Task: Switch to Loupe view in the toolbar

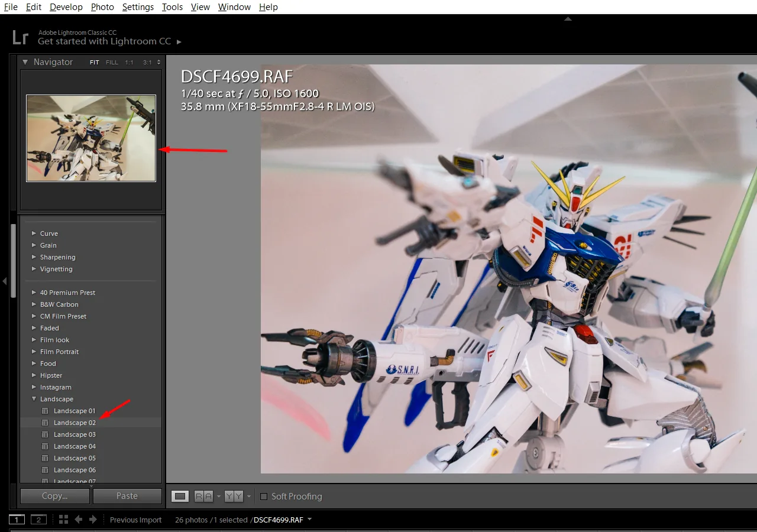Action: 180,497
